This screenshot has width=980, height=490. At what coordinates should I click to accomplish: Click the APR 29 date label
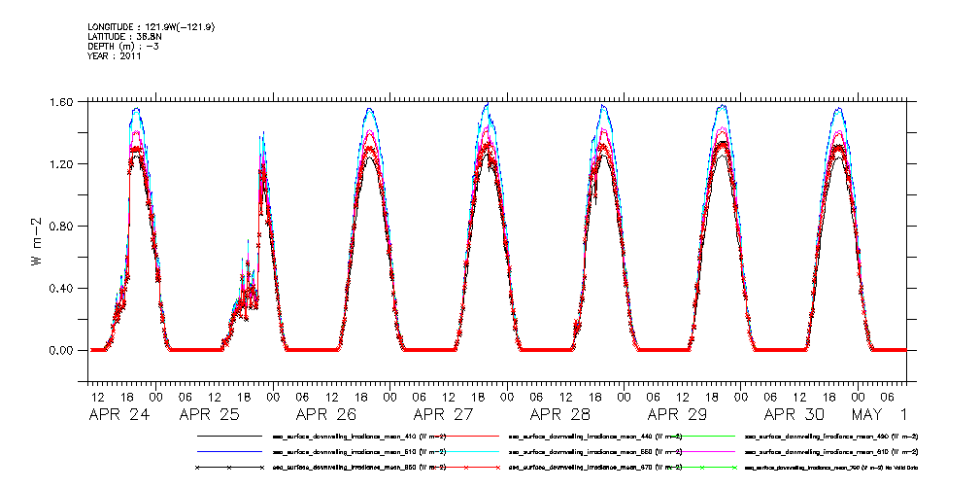678,414
